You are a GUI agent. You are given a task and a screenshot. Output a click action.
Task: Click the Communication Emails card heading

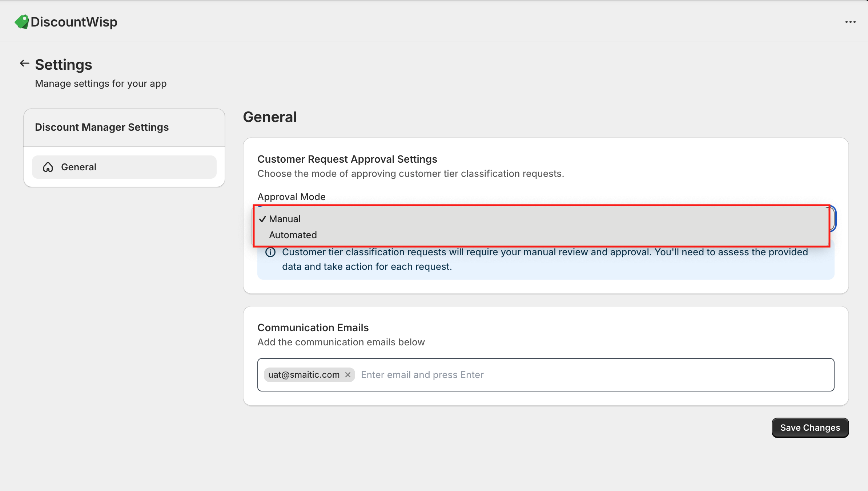(x=313, y=328)
